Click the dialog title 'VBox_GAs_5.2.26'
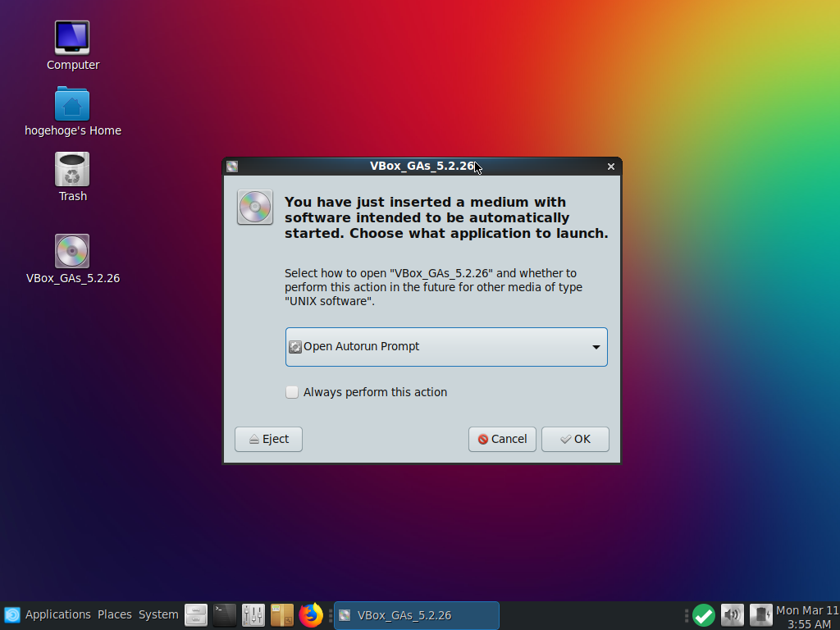This screenshot has width=840, height=630. coord(422,166)
